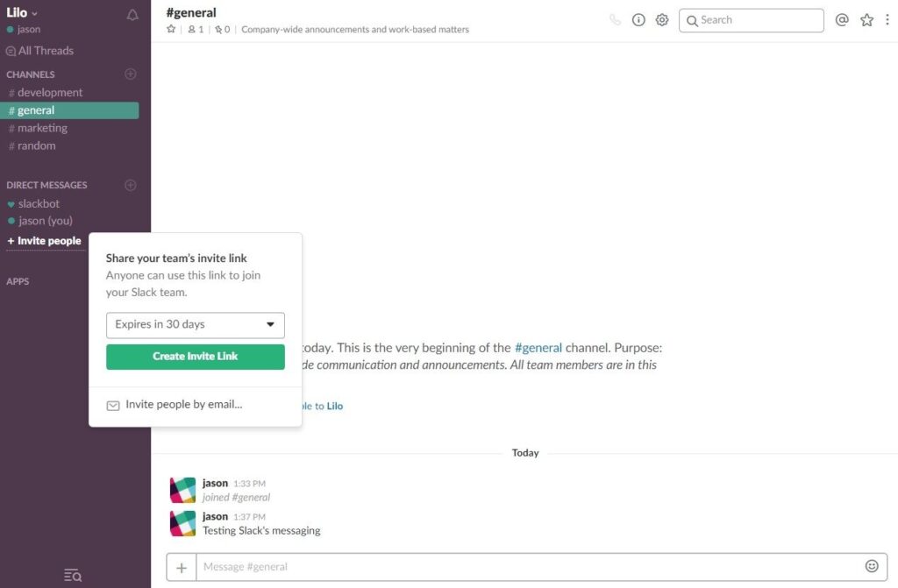898x588 pixels.
Task: Open notification bell preferences
Action: coord(132,15)
